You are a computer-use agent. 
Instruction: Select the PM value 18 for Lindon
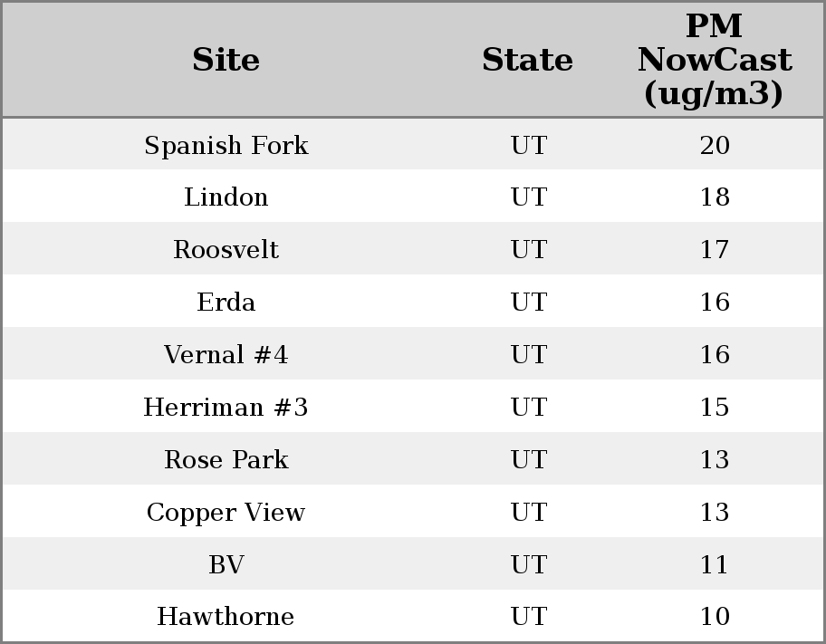(x=714, y=197)
